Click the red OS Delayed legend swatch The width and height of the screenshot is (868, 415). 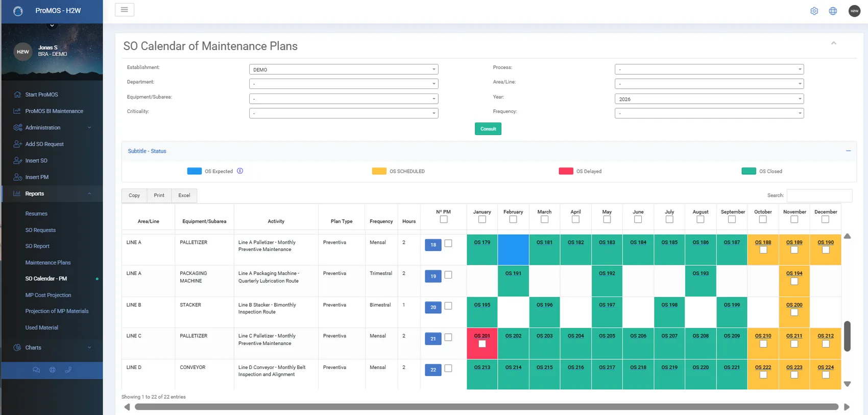(566, 171)
